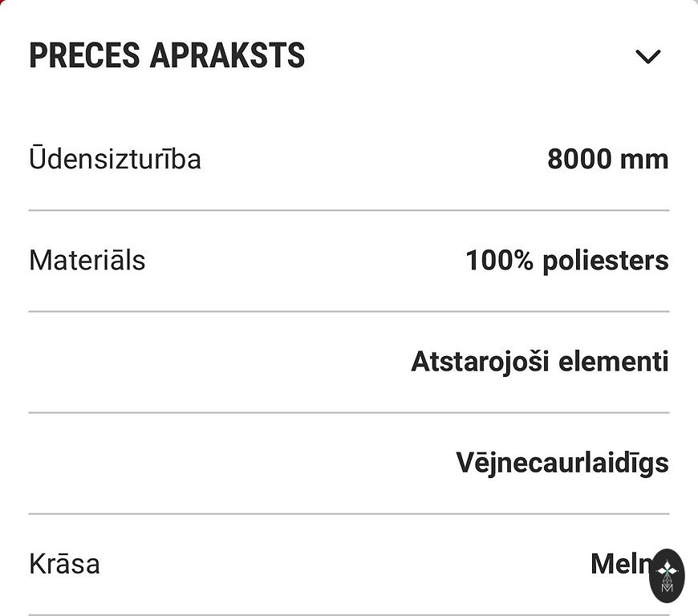This screenshot has height=616, width=698.
Task: Click the red corner at top left
Action: coord(2,2)
